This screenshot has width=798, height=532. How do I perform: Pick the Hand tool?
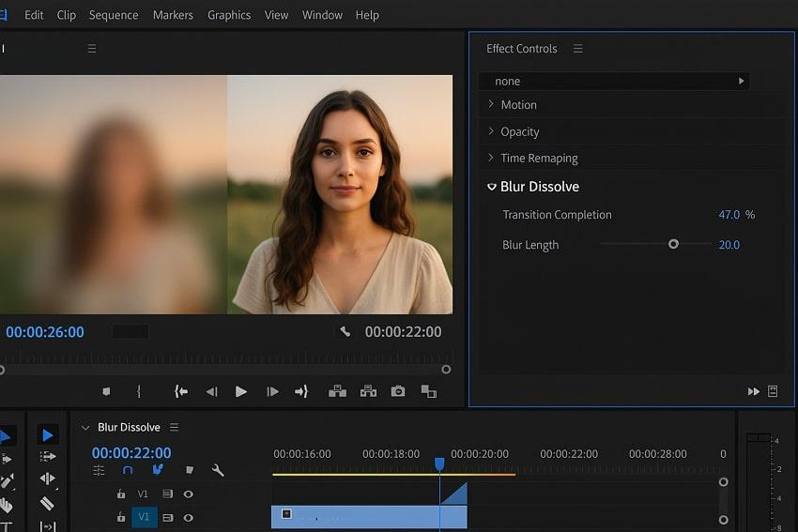point(7,505)
